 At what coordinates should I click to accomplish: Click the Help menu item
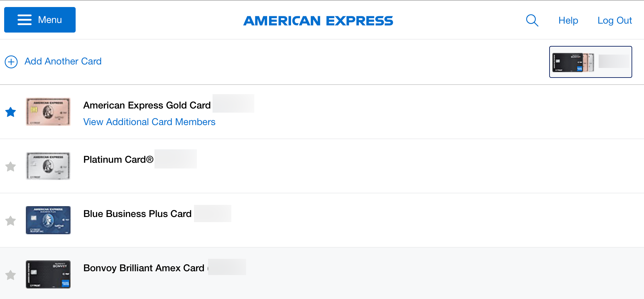pyautogui.click(x=568, y=20)
